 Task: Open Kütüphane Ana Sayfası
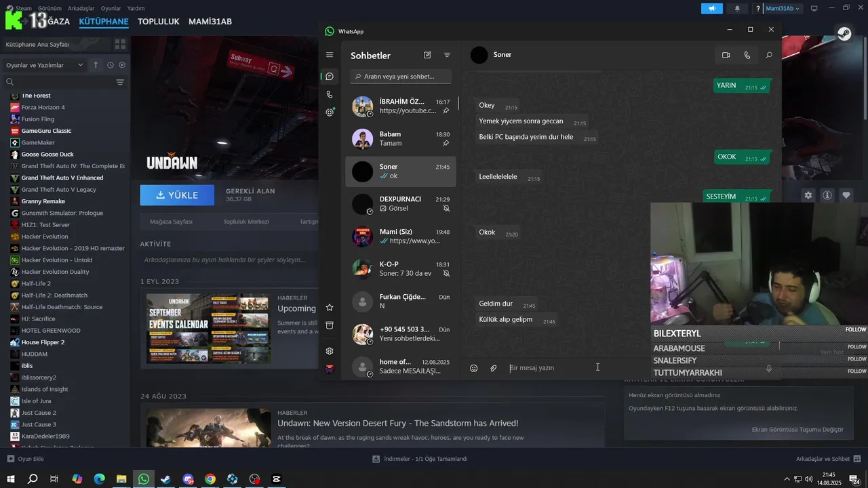37,44
